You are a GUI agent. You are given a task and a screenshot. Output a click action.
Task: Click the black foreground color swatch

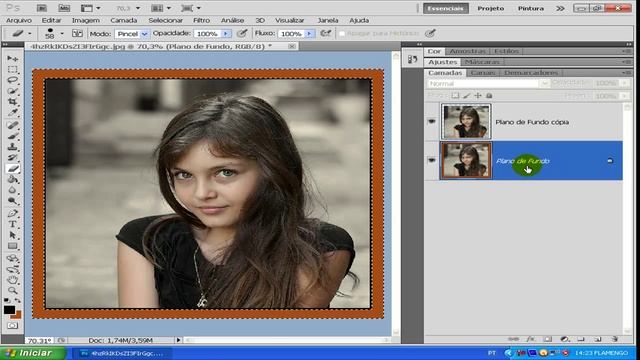click(9, 310)
